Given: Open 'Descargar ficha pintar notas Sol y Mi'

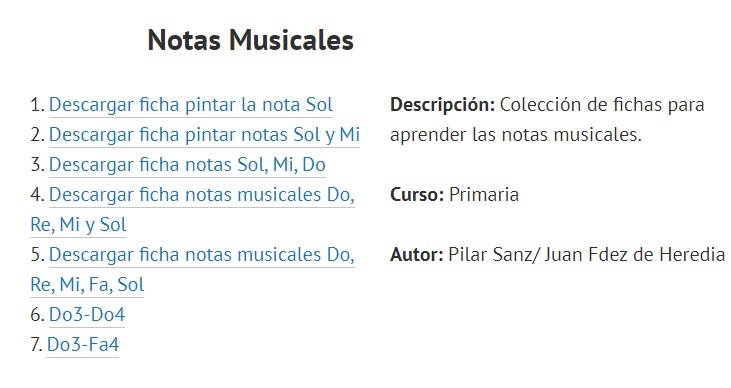Looking at the screenshot, I should (204, 135).
